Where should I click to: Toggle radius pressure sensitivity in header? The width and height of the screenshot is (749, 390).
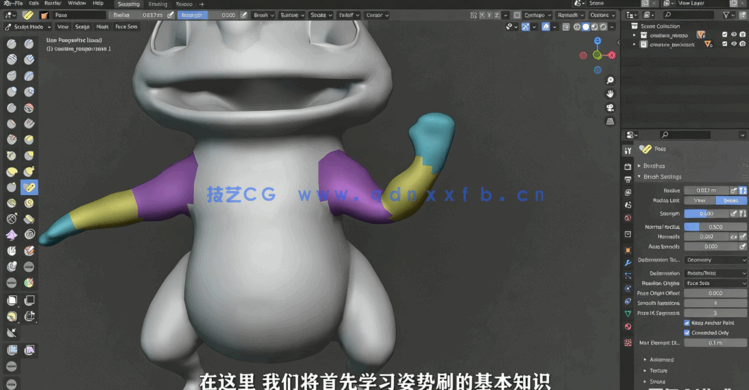click(171, 15)
